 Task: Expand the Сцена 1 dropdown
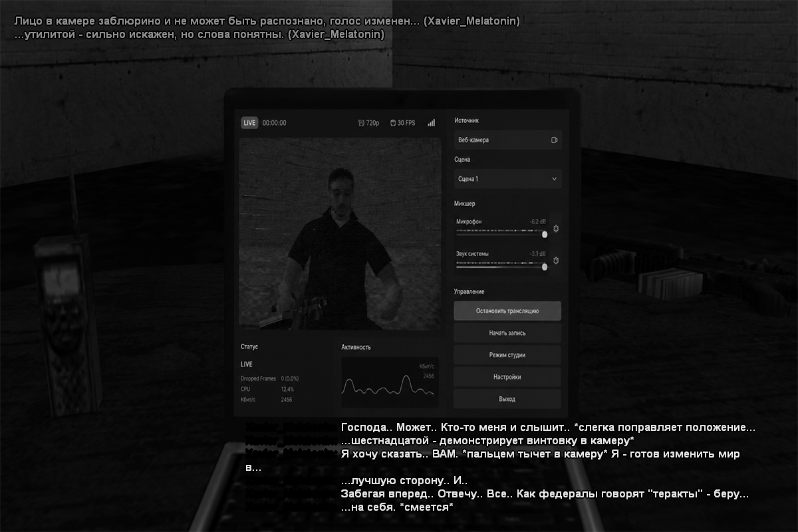click(x=507, y=179)
